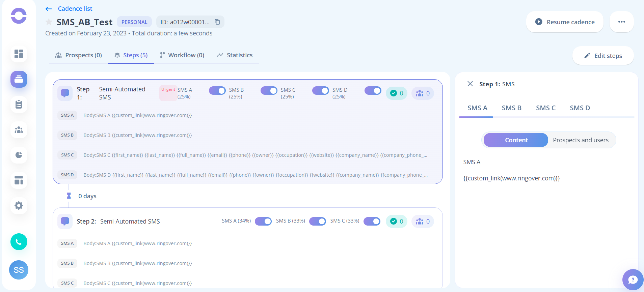This screenshot has height=292, width=644.
Task: Click the hourglass 0 days delay icon
Action: (69, 196)
